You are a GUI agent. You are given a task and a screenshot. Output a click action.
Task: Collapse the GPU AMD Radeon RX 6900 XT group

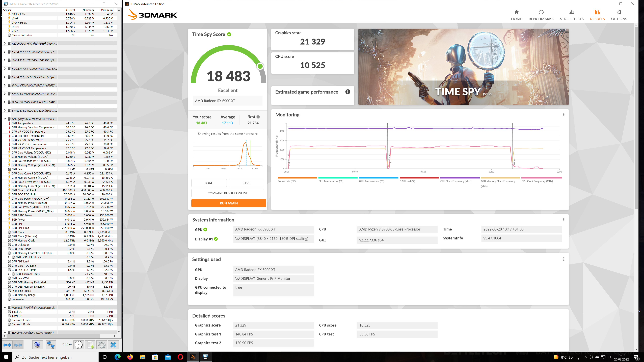5,119
